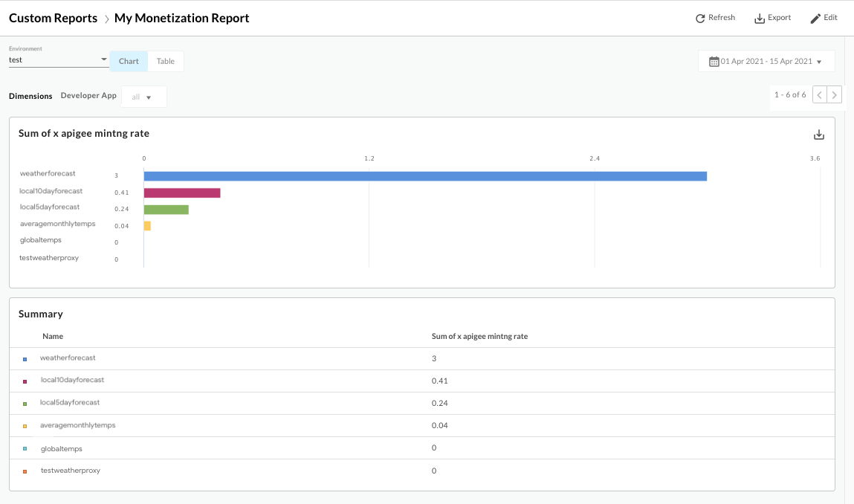This screenshot has height=504, width=854.
Task: Edit the report settings
Action: coord(823,17)
